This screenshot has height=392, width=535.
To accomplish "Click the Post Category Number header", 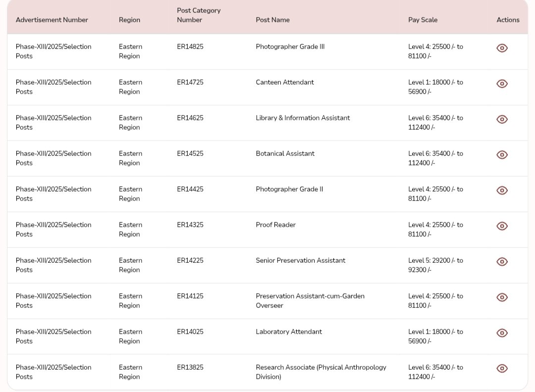I will click(198, 15).
